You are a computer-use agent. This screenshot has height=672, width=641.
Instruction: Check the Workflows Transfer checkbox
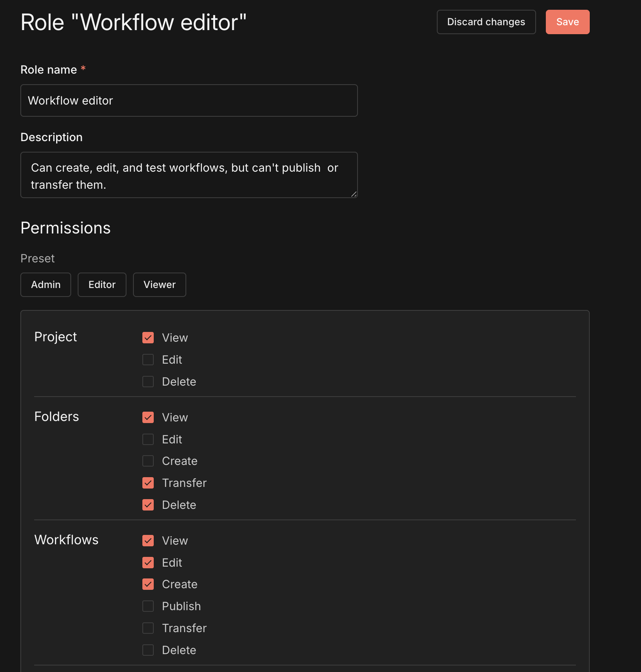(148, 628)
